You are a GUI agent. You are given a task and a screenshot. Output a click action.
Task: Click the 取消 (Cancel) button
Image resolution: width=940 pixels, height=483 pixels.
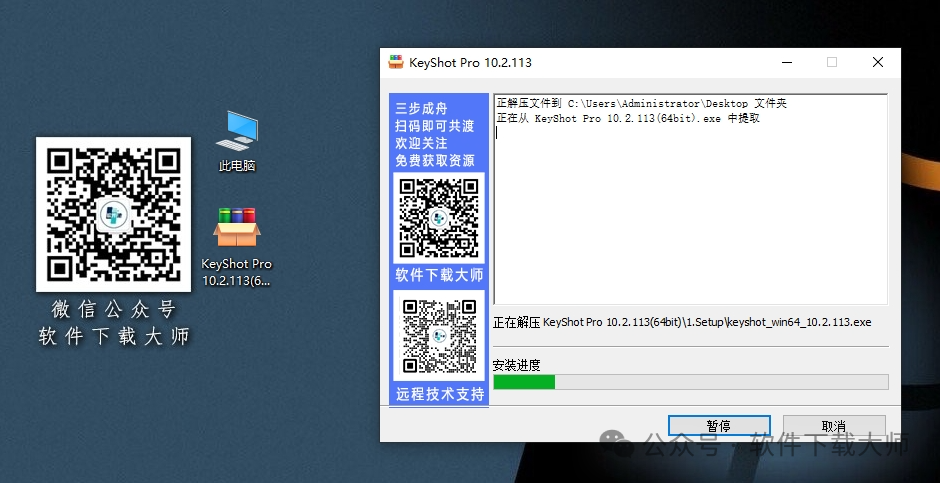click(x=834, y=426)
